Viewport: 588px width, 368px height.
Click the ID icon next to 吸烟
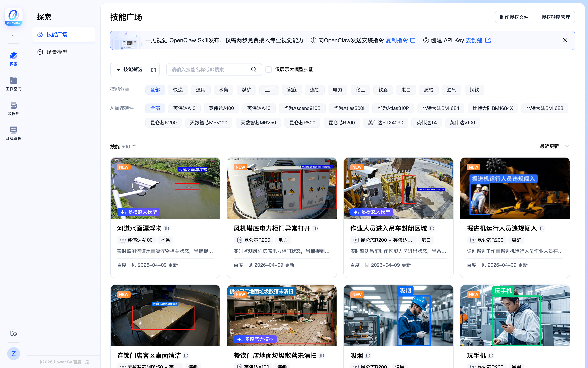coord(368,356)
